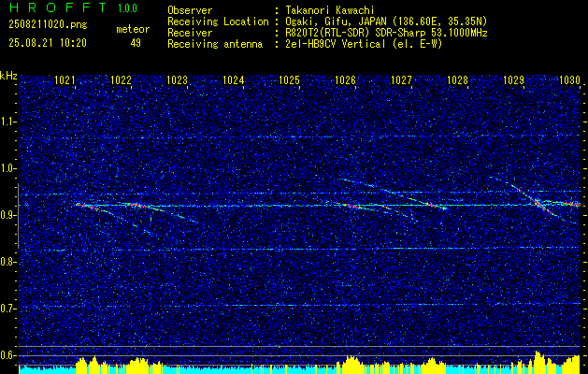Click the Ogaki, Gifu, JAPAN location text
This screenshot has height=374, width=588.
click(386, 22)
